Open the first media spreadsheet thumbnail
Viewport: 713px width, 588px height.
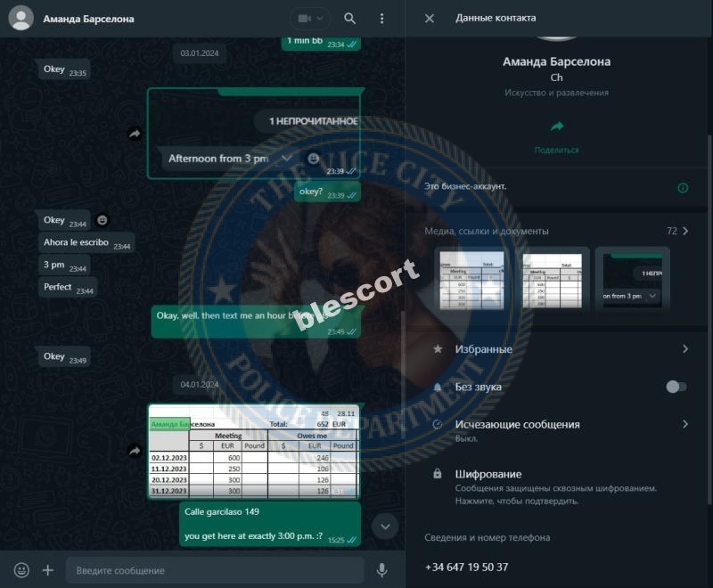pos(471,280)
